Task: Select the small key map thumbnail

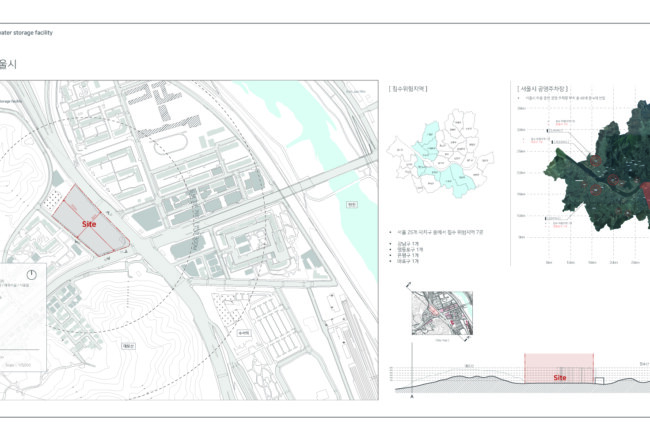Action: pyautogui.click(x=439, y=314)
